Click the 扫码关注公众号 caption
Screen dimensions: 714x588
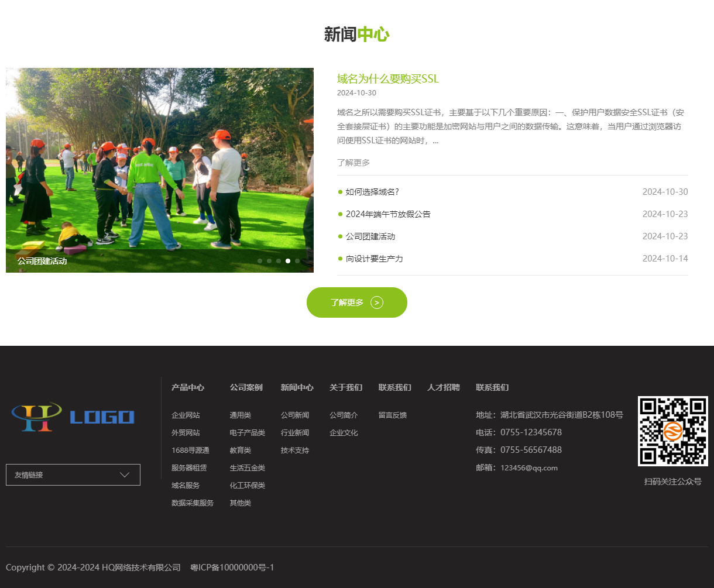tap(673, 482)
